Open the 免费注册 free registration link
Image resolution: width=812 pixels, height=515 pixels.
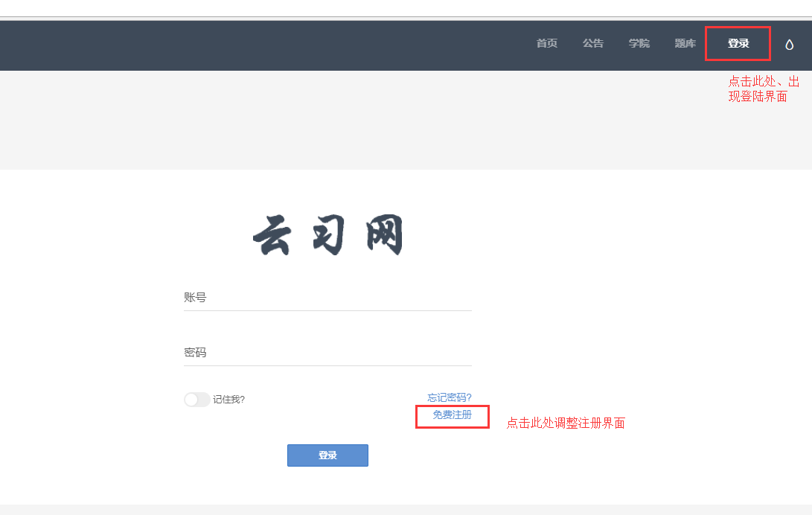[x=452, y=415]
